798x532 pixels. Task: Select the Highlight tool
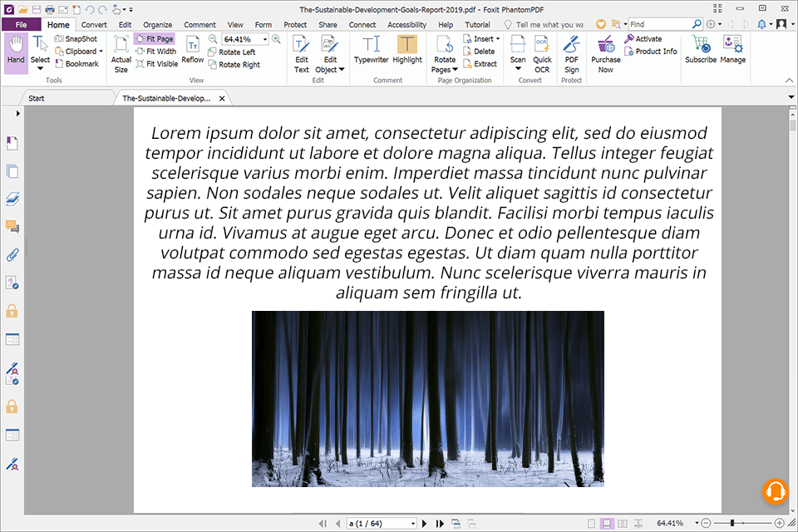407,50
